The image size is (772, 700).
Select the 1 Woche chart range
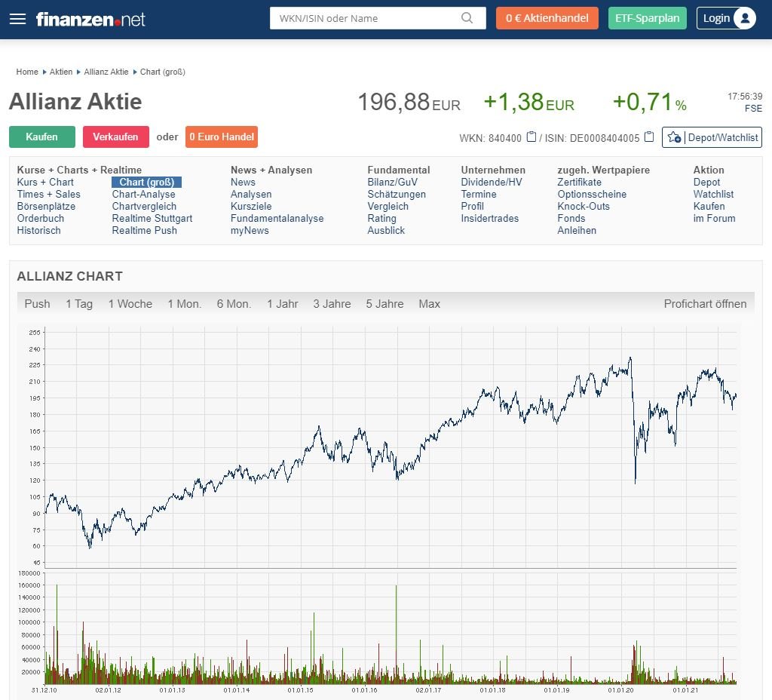coord(130,304)
